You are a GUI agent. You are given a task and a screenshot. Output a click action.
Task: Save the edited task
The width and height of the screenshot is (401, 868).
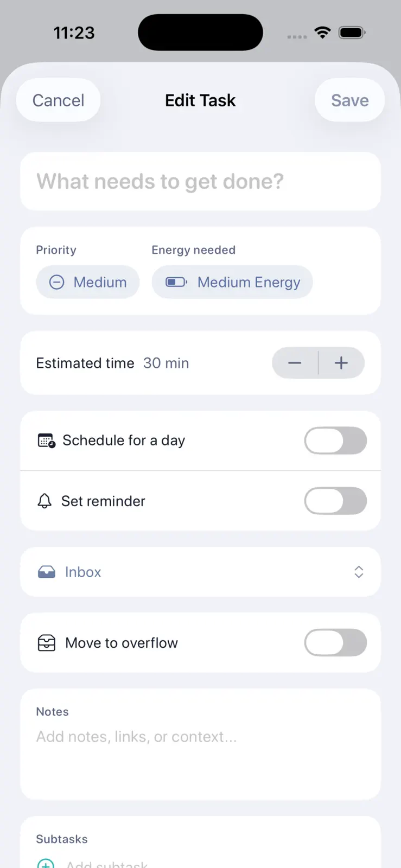pyautogui.click(x=350, y=100)
